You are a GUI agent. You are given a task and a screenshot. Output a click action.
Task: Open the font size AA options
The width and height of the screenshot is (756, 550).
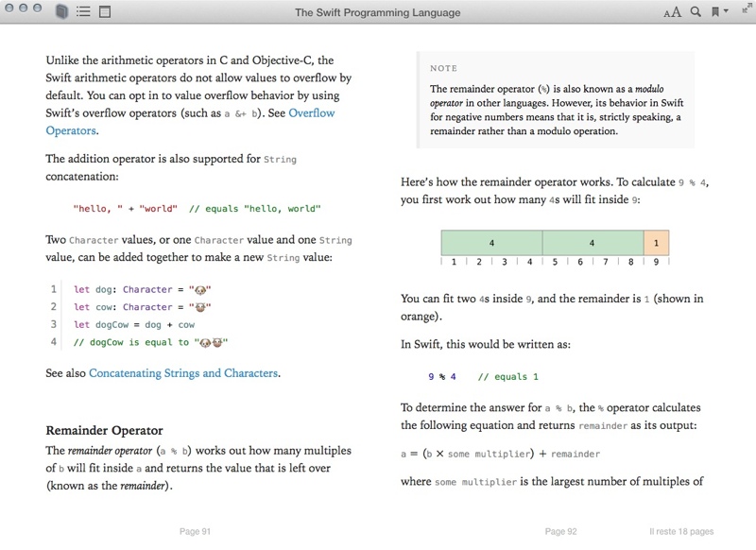pos(673,12)
